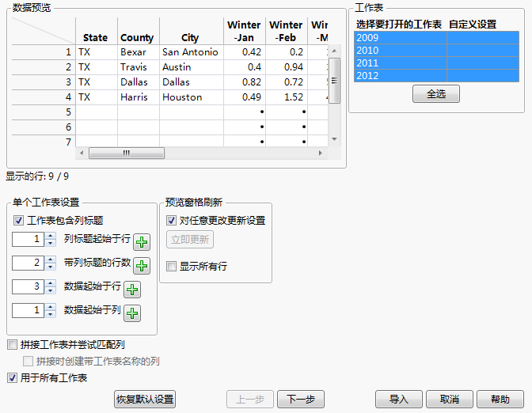Click the County column header

(139, 31)
